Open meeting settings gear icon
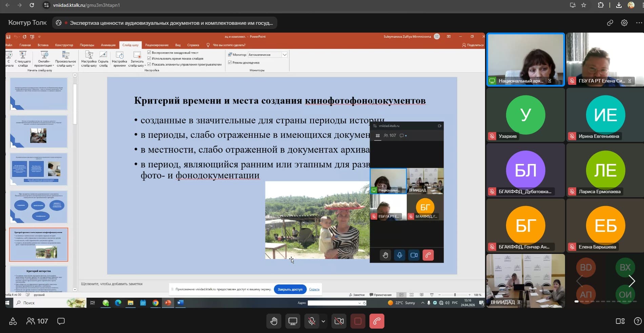 (x=624, y=23)
